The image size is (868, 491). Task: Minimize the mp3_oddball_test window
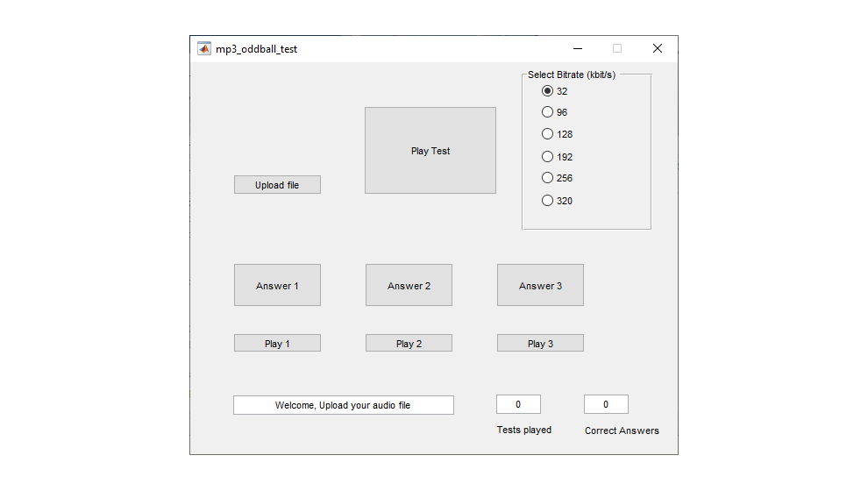pyautogui.click(x=578, y=49)
